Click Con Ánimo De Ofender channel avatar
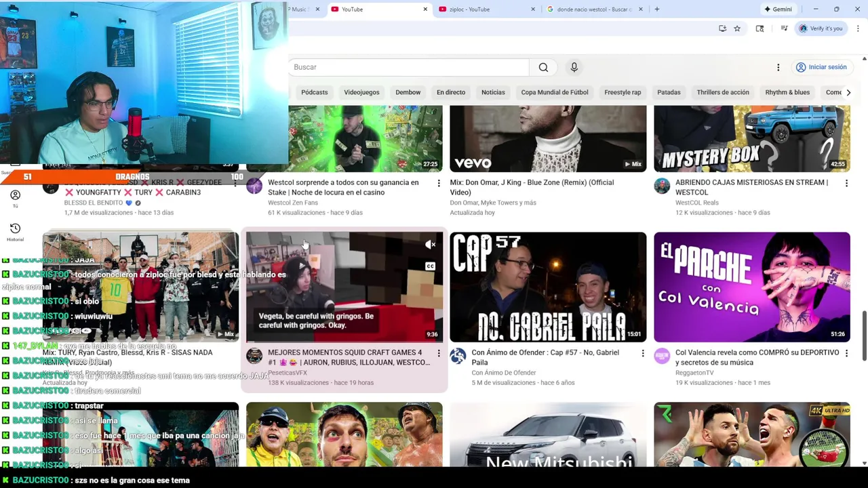Viewport: 868px width, 488px height. 458,357
